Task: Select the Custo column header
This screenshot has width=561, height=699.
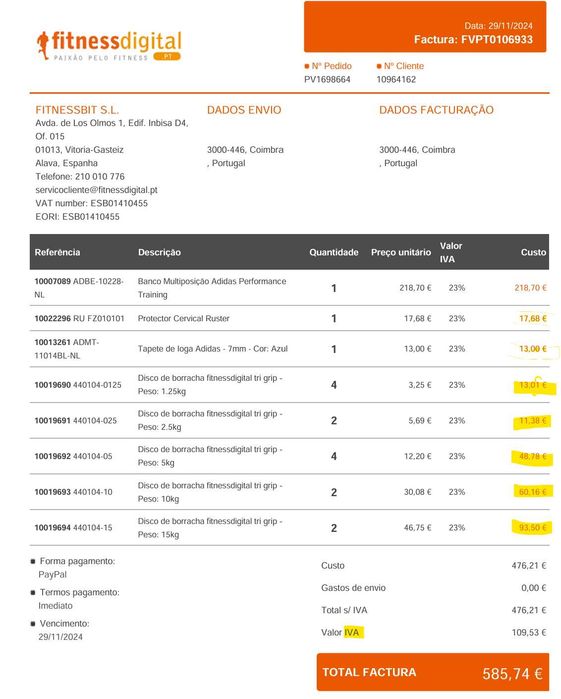Action: click(x=533, y=252)
